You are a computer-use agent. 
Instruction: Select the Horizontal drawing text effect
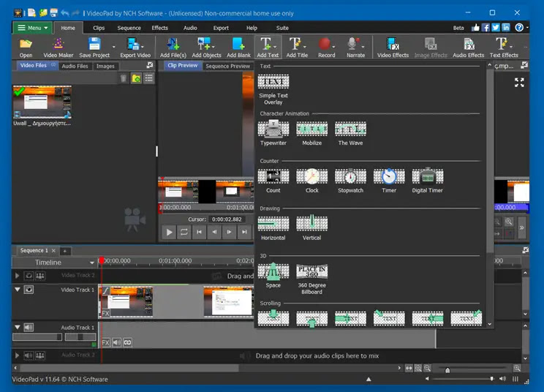coord(273,228)
